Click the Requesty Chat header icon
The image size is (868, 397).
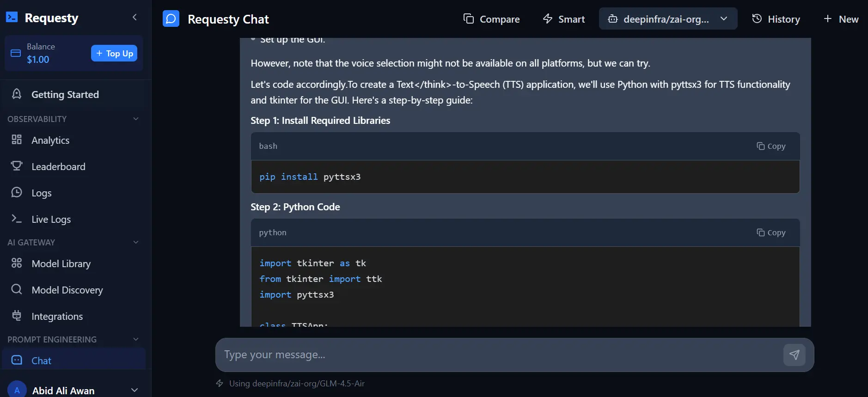pos(171,19)
